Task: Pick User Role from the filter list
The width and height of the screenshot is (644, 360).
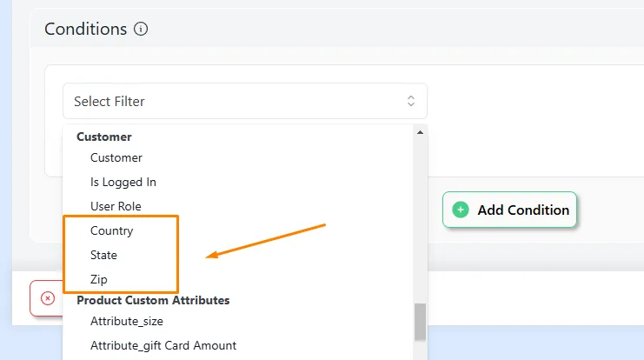Action: pos(116,206)
